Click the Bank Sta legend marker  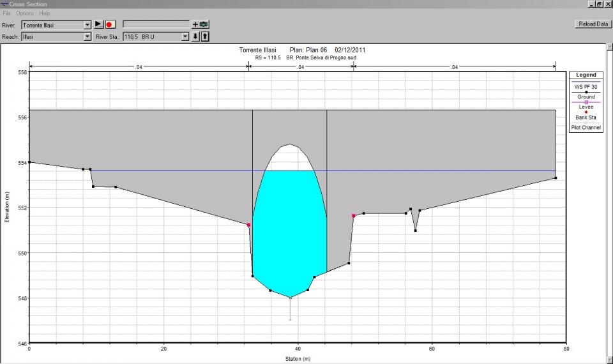[x=586, y=112]
